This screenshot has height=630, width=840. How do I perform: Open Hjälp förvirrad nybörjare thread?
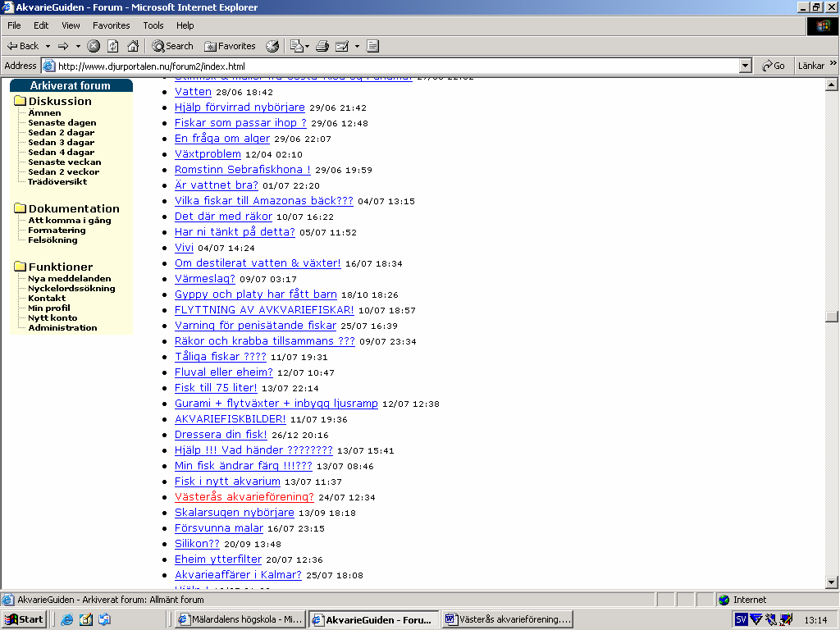[x=240, y=107]
